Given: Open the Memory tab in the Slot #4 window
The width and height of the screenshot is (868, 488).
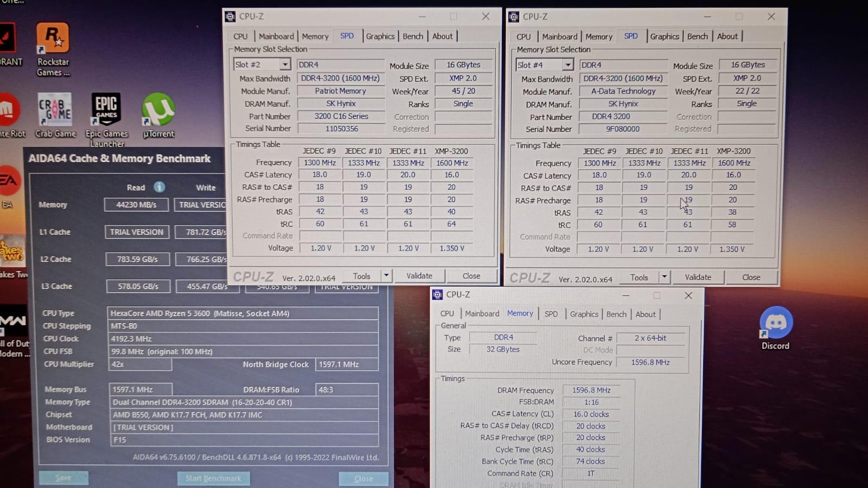Looking at the screenshot, I should coord(599,37).
